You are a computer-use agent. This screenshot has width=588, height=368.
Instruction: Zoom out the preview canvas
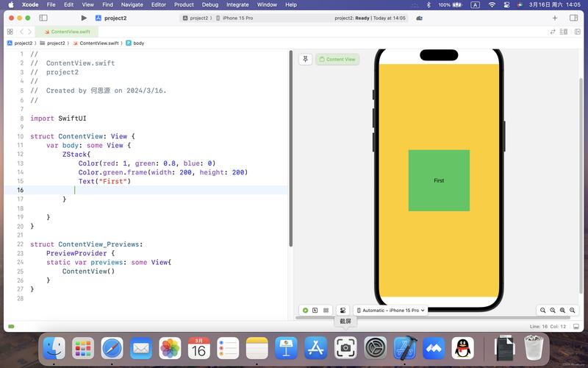(x=542, y=311)
